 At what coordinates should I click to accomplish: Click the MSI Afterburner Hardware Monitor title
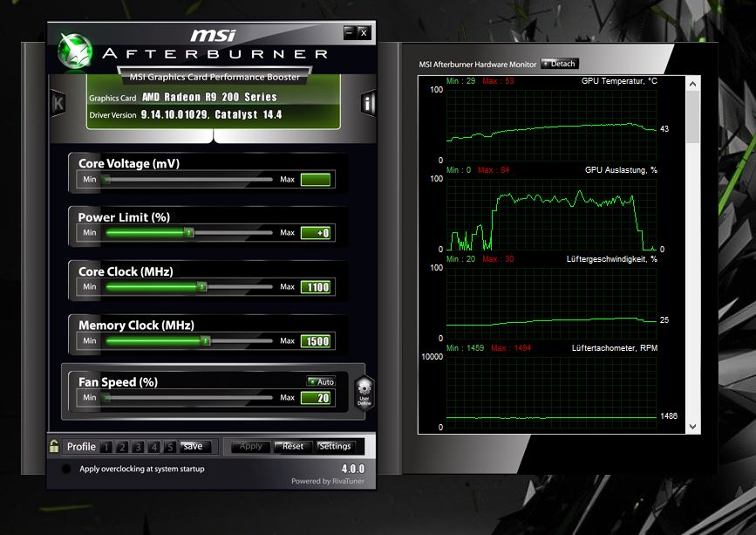(477, 65)
